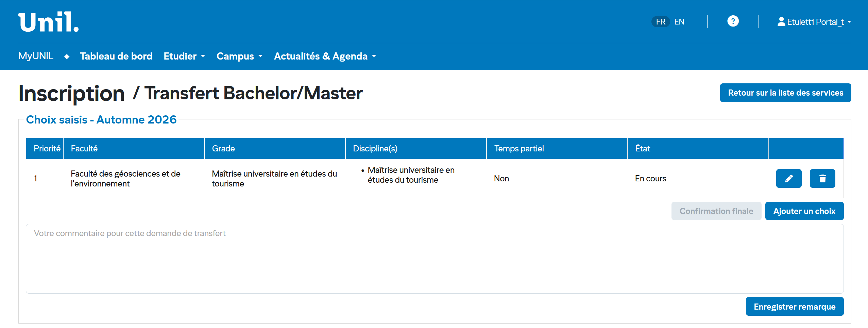Viewport: 868px width, 328px height.
Task: Open the help question mark icon
Action: coord(733,21)
